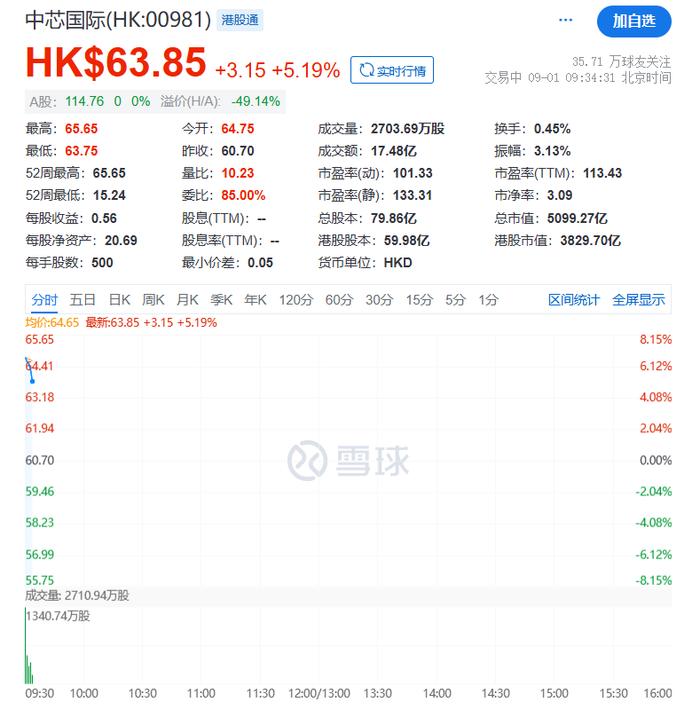Switch to the 周K chart tab
The height and width of the screenshot is (704, 700).
[x=153, y=299]
